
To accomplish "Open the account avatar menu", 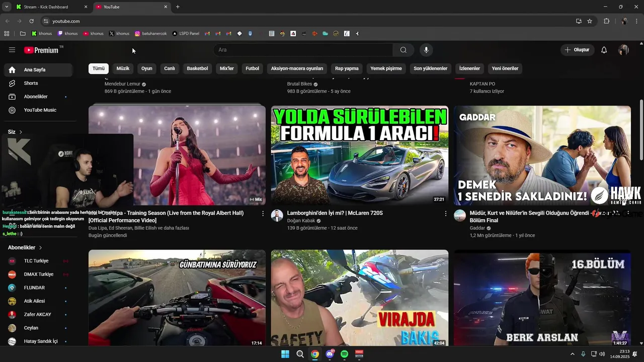I will [623, 50].
